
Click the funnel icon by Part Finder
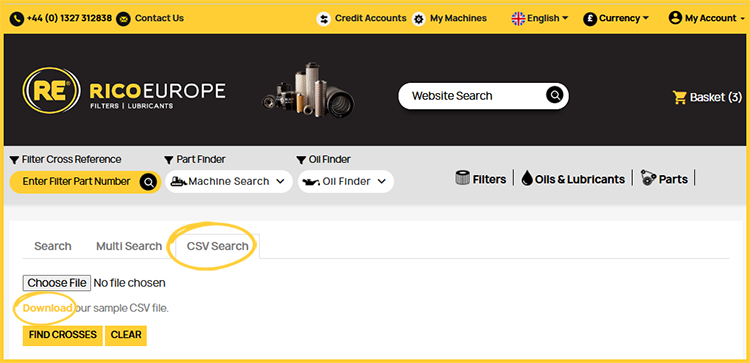[169, 159]
